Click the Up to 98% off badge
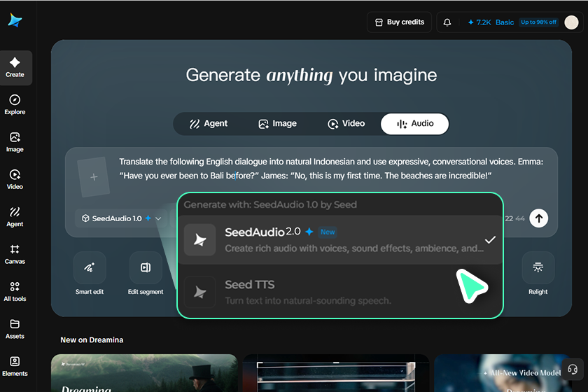Image resolution: width=588 pixels, height=392 pixels. 538,22
